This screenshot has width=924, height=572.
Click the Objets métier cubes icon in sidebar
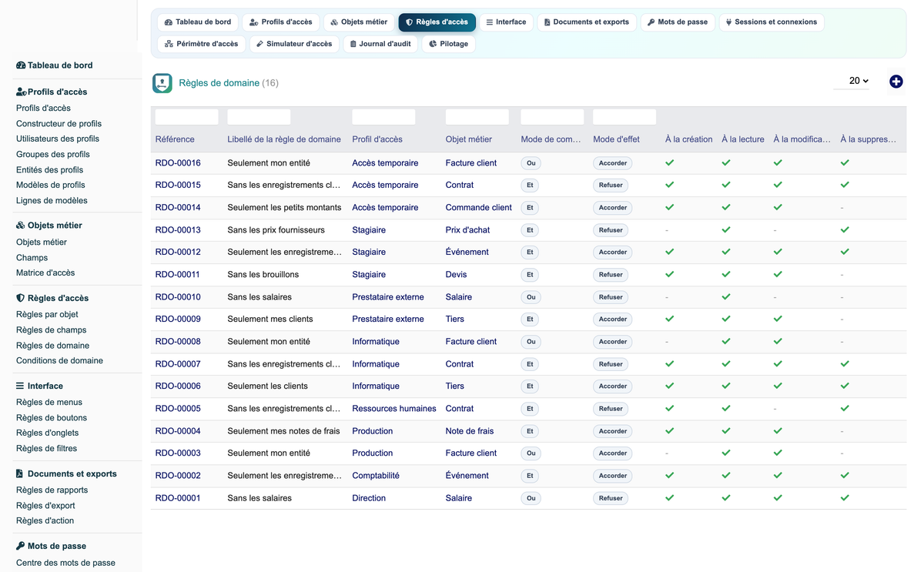point(21,226)
